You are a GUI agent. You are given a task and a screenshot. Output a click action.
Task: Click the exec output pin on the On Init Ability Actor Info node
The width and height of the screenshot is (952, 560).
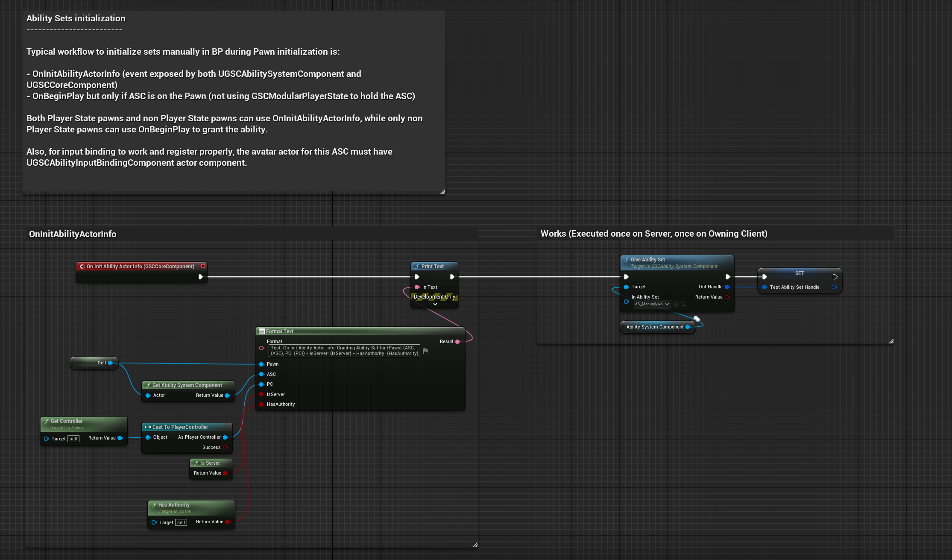tap(200, 277)
